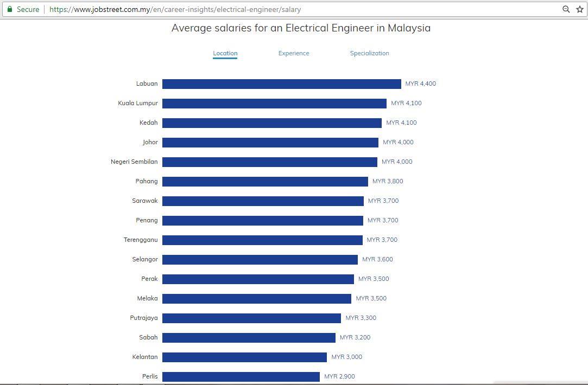Click the Melaka salary bar

click(x=257, y=298)
